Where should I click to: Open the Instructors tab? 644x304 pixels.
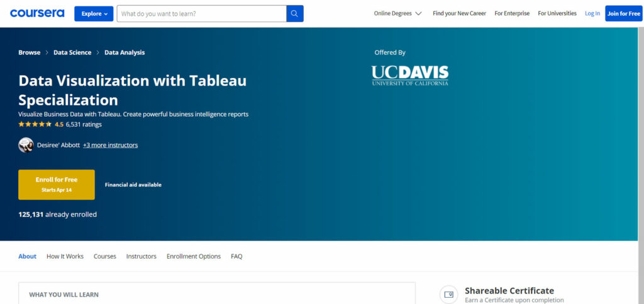pyautogui.click(x=141, y=256)
